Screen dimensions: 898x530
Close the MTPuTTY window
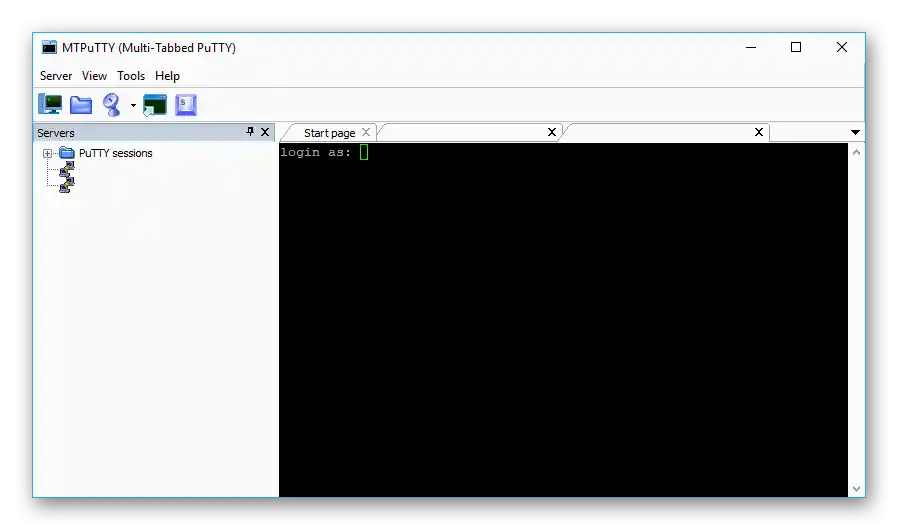841,48
